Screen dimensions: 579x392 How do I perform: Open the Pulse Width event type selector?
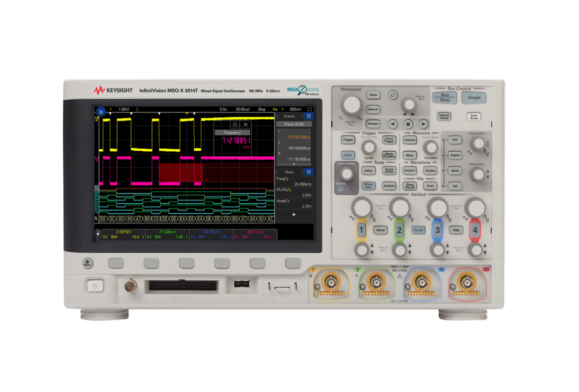pos(294,124)
